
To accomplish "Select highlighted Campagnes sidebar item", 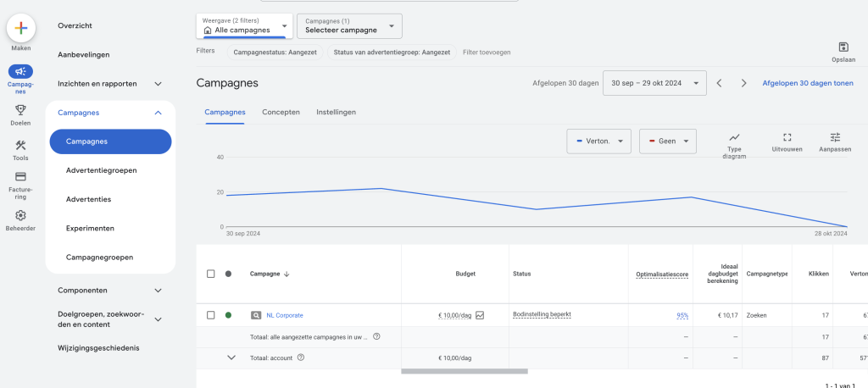I will pyautogui.click(x=111, y=141).
